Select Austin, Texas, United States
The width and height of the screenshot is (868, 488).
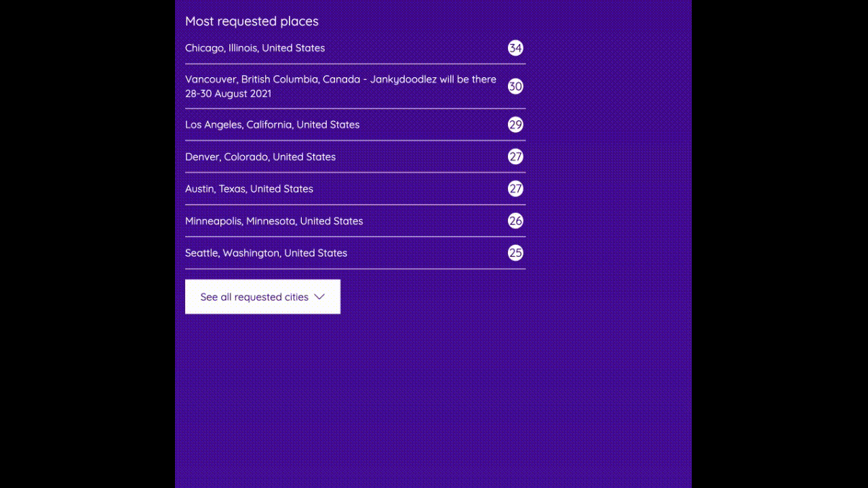249,188
